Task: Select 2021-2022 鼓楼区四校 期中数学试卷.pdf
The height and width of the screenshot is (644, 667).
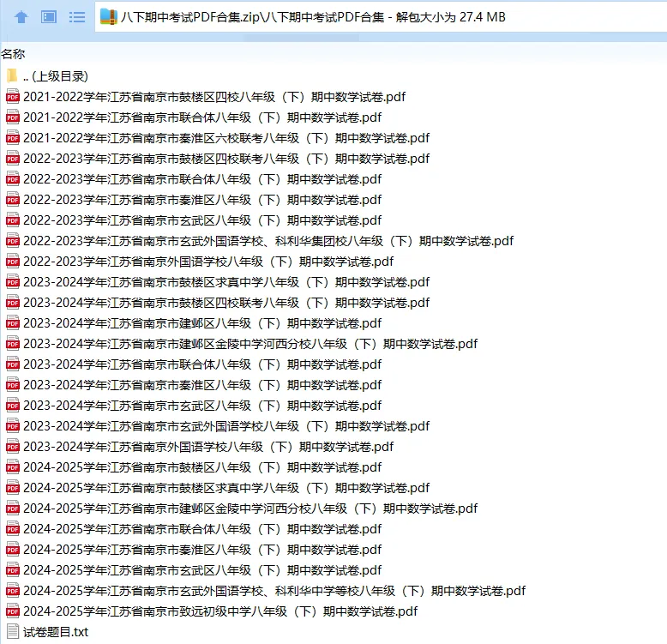Action: click(x=207, y=97)
